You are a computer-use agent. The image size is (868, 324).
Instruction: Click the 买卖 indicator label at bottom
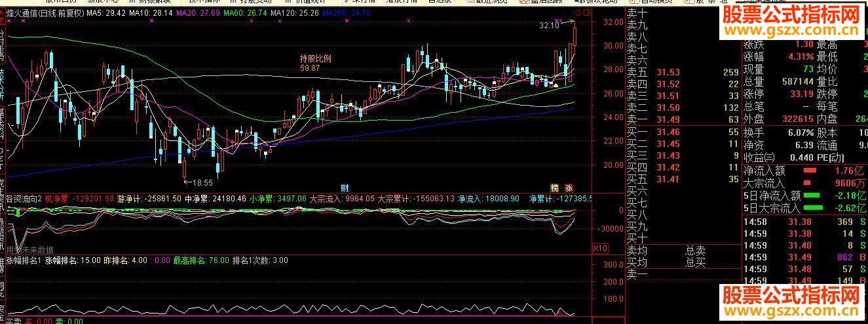tap(13, 321)
